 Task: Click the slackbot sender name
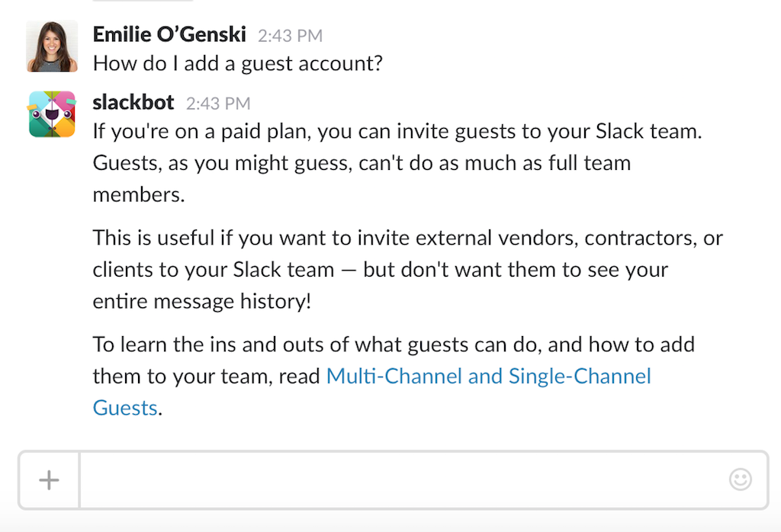[x=133, y=102]
